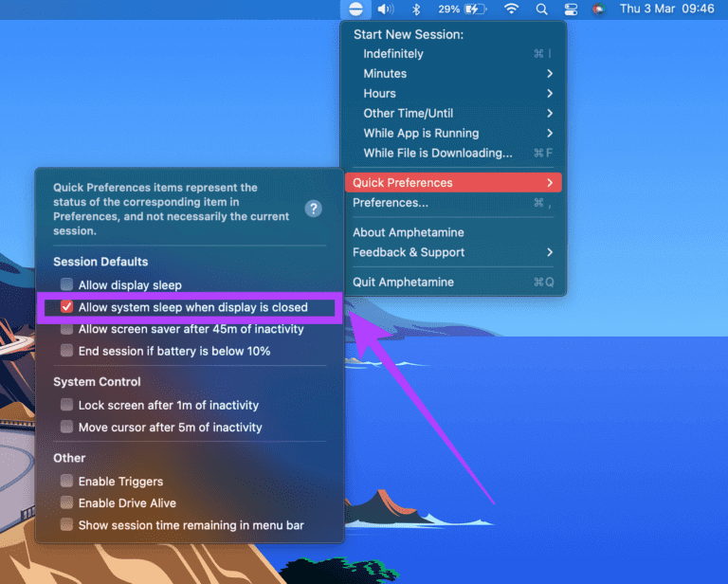Click the Session Defaults heading
This screenshot has height=584, width=728.
pyautogui.click(x=100, y=262)
